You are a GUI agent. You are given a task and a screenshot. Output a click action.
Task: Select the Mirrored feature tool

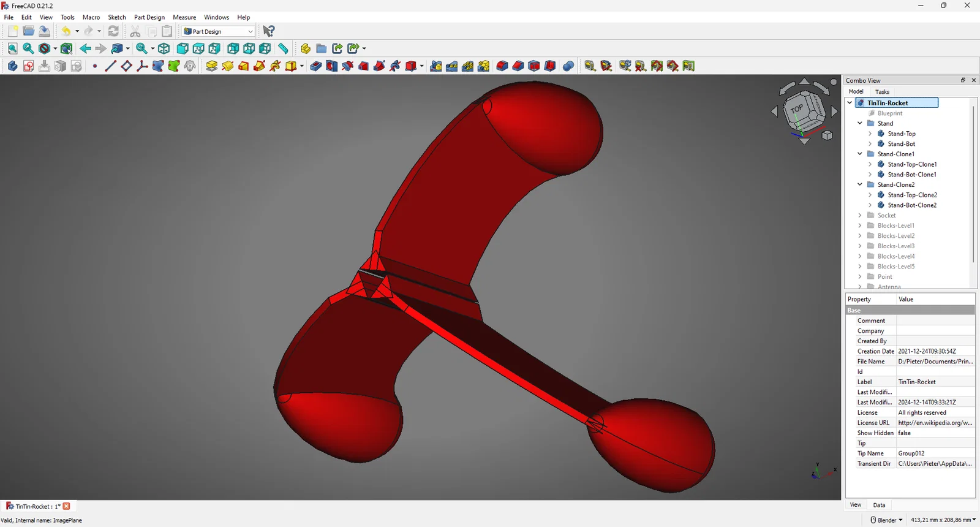[436, 66]
